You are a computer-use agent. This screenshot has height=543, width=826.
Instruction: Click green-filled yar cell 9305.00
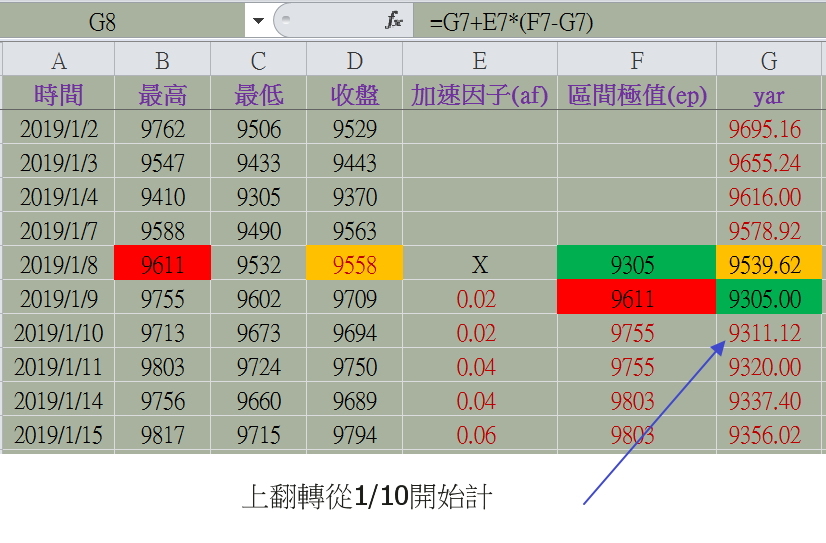pyautogui.click(x=769, y=298)
